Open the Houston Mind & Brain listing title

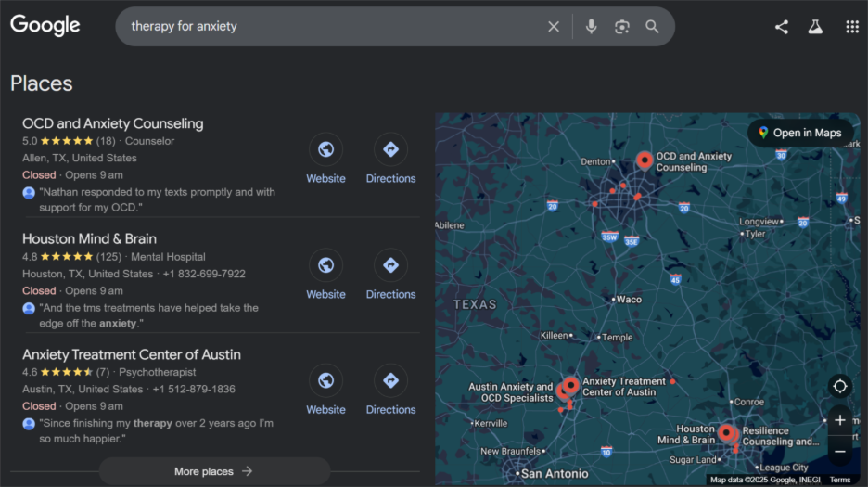[89, 238]
